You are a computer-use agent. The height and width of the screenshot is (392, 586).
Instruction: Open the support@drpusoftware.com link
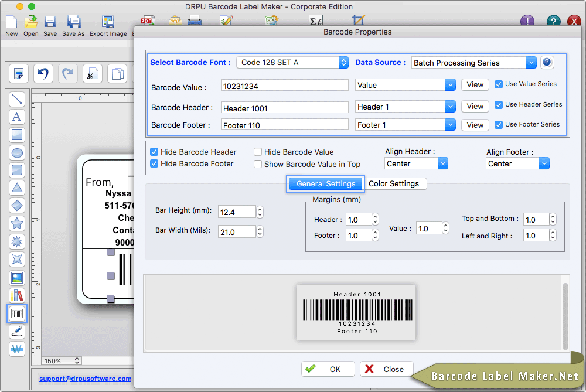(85, 379)
